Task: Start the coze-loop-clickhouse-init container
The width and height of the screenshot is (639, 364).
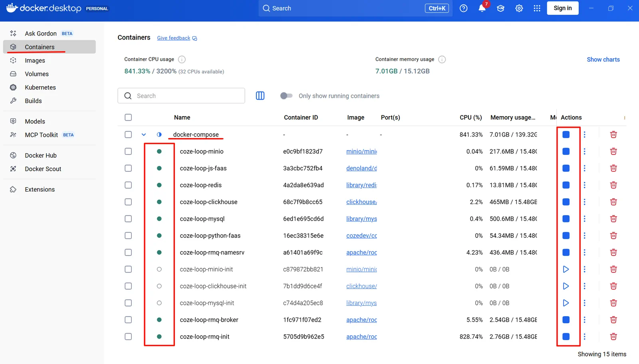Action: (x=566, y=286)
